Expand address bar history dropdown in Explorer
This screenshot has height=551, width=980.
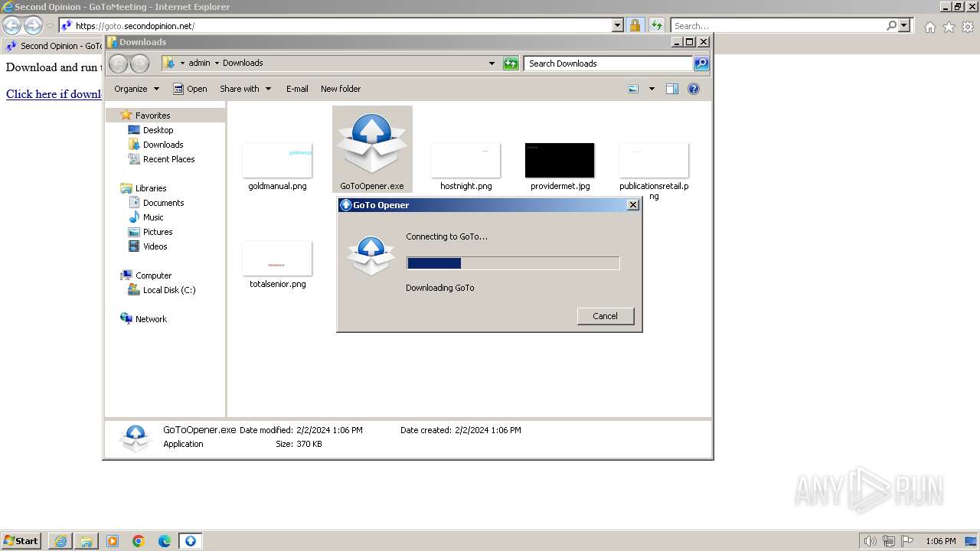[x=492, y=64]
